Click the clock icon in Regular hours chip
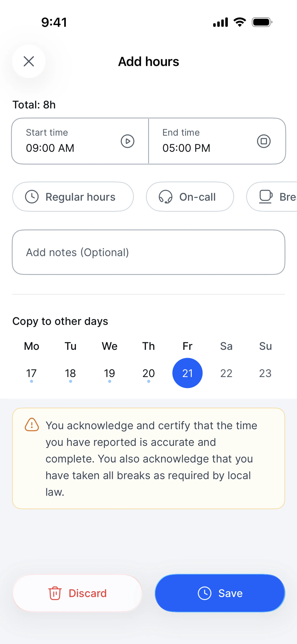Viewport: 297px width, 644px height. click(x=32, y=197)
